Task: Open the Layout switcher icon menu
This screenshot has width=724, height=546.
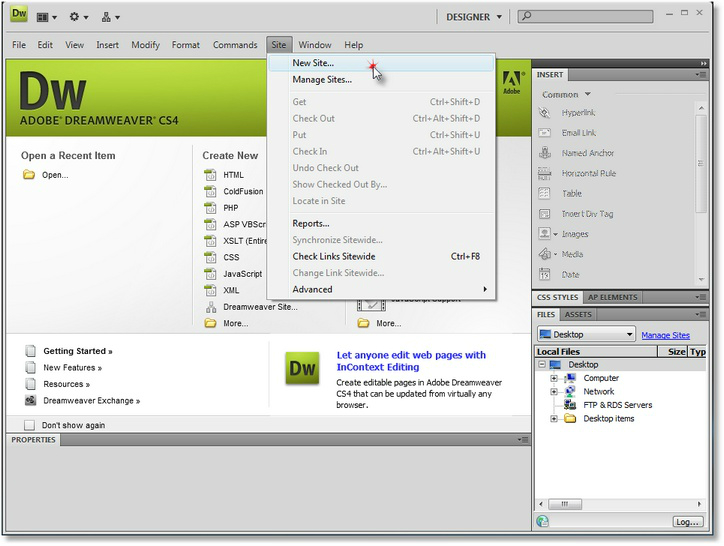Action: coord(47,17)
